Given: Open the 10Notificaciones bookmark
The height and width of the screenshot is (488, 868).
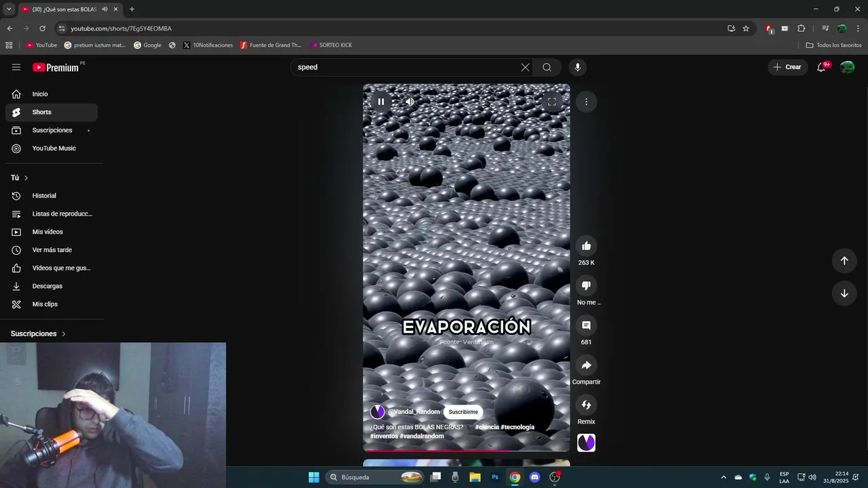Looking at the screenshot, I should click(x=208, y=45).
